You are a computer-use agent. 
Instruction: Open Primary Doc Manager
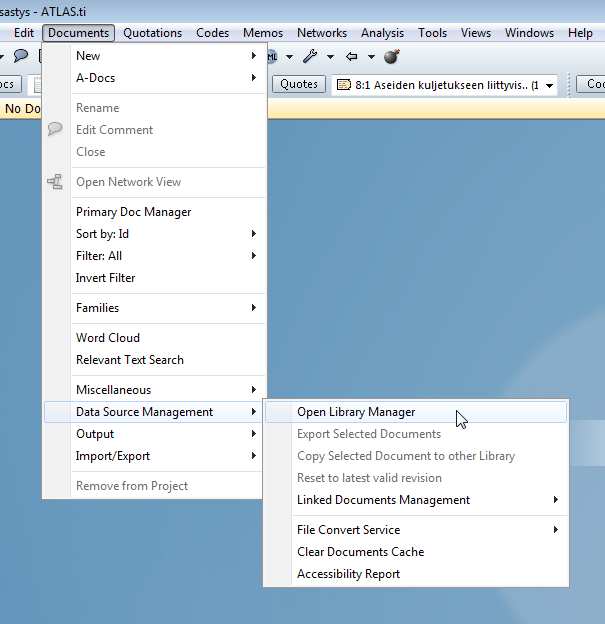point(154,212)
